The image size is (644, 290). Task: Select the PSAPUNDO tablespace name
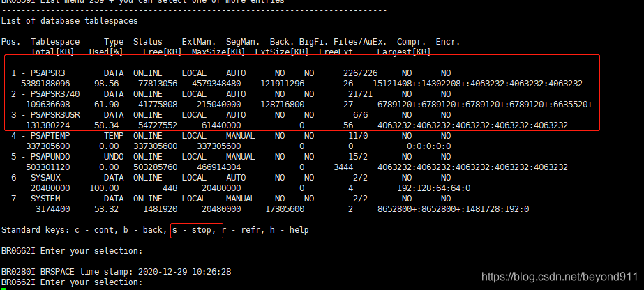(50, 157)
